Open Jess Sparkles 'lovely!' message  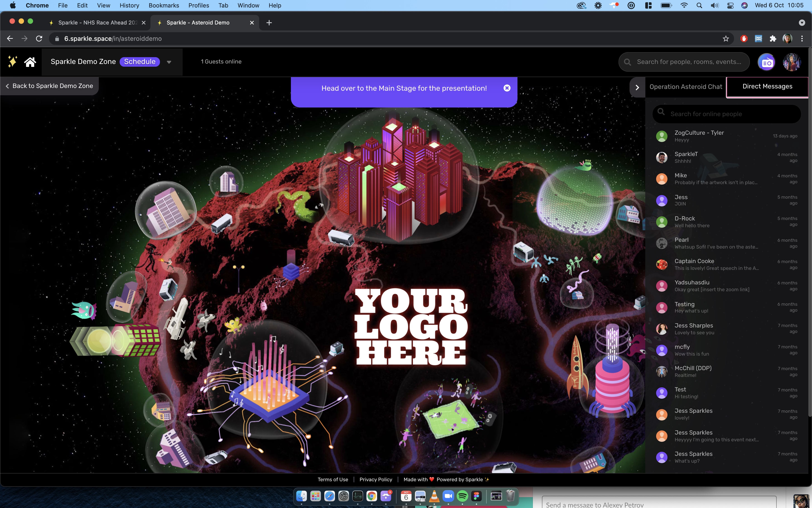pyautogui.click(x=726, y=414)
